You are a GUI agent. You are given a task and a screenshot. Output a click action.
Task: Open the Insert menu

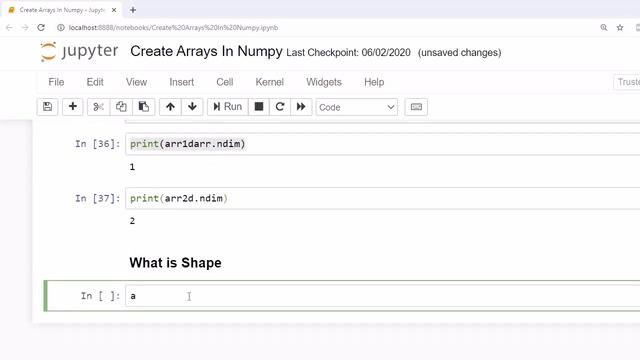pos(182,82)
